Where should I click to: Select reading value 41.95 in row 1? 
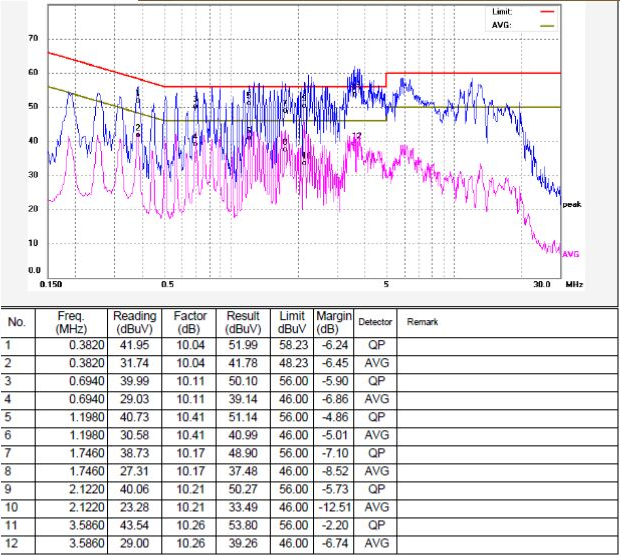[134, 345]
